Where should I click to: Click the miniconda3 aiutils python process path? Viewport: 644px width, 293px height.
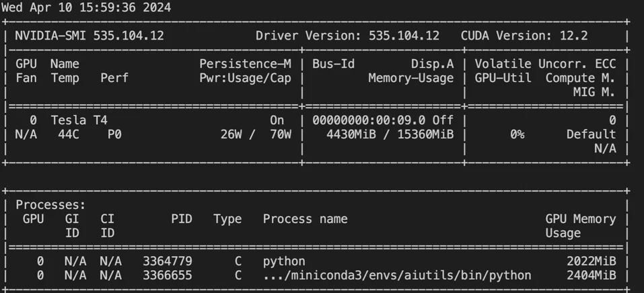(x=397, y=275)
